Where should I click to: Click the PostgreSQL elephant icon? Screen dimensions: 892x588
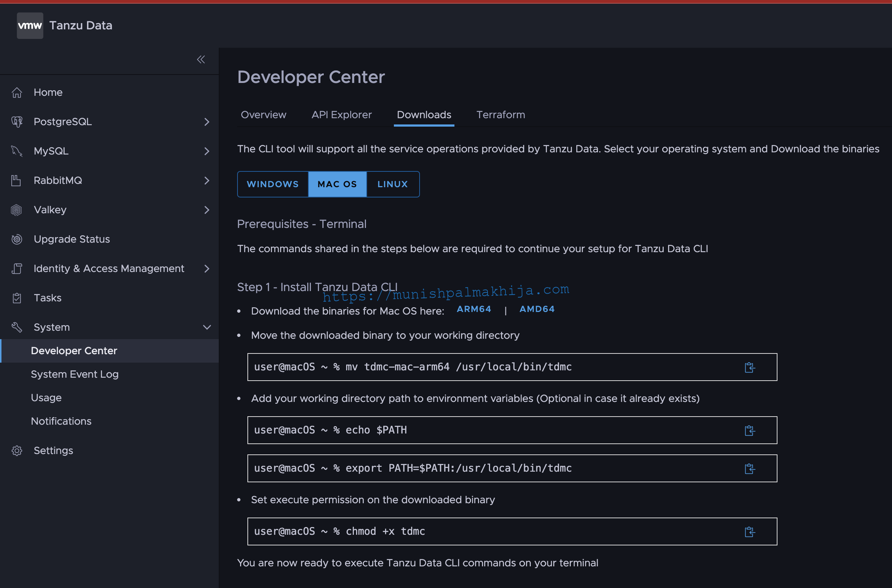17,121
